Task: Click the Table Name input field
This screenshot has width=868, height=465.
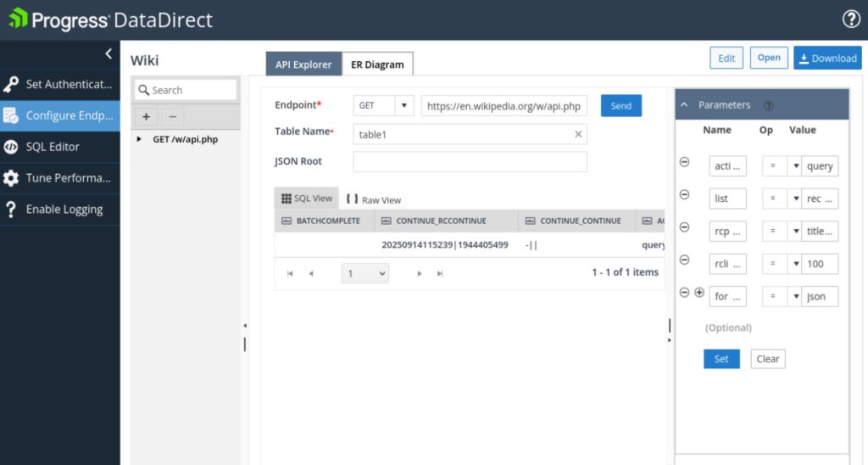Action: [x=470, y=134]
